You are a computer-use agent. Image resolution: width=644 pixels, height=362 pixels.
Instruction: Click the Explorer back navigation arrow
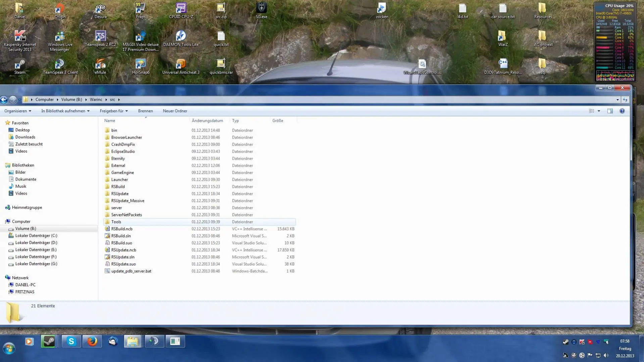click(x=4, y=100)
